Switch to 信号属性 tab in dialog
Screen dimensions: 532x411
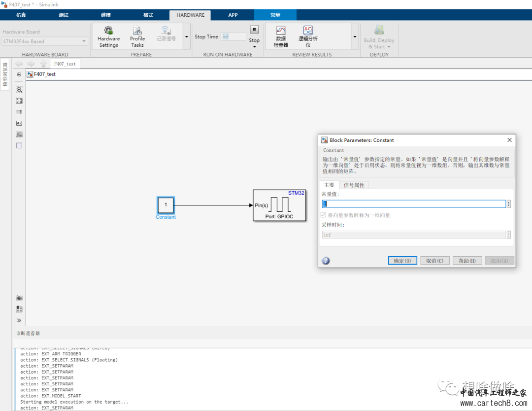tap(354, 185)
